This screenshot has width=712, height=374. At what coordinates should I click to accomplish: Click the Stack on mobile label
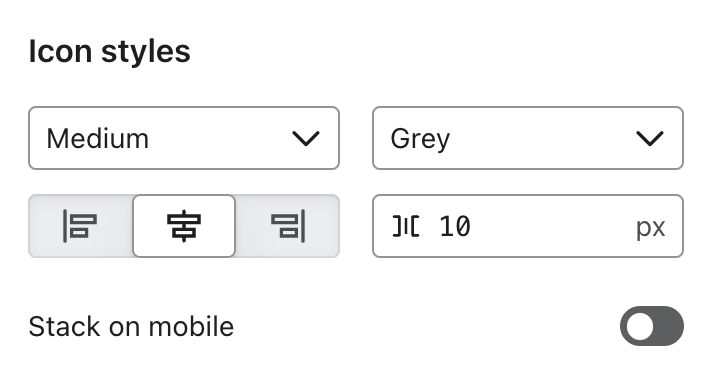coord(131,326)
